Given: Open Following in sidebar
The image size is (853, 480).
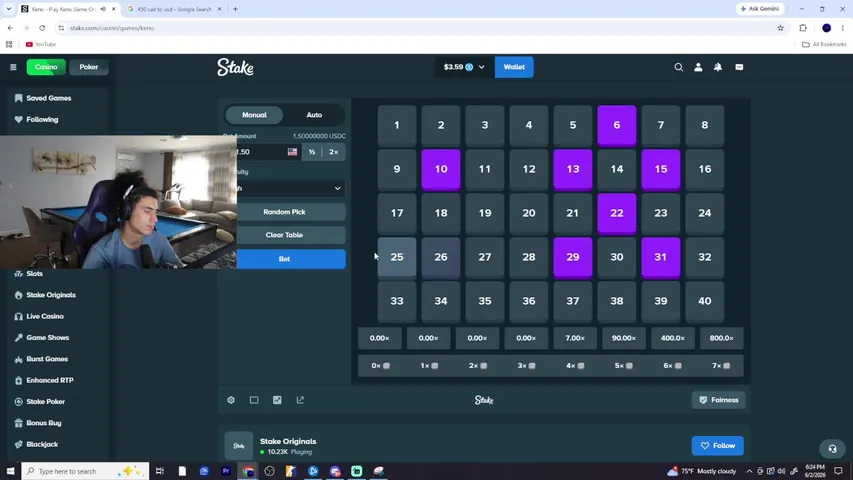Looking at the screenshot, I should coord(42,119).
